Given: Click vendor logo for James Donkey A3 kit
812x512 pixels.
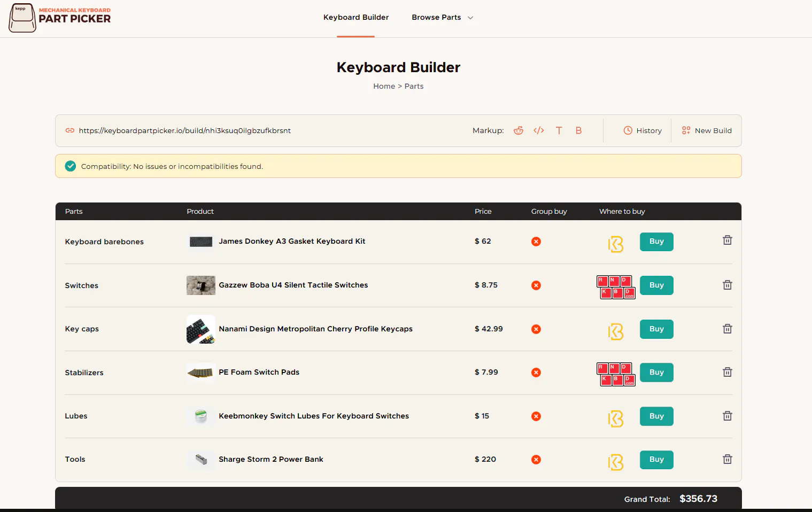Looking at the screenshot, I should coord(616,244).
